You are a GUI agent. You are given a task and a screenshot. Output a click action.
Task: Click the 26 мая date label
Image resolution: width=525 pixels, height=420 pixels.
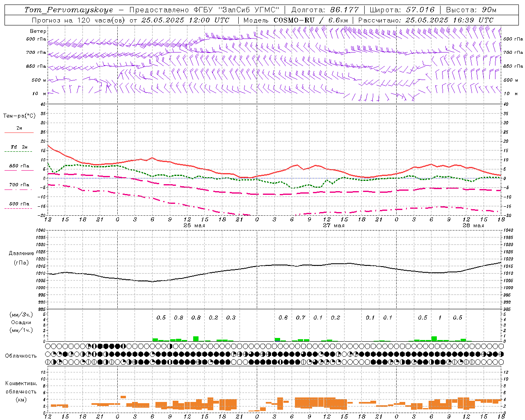[x=194, y=226]
